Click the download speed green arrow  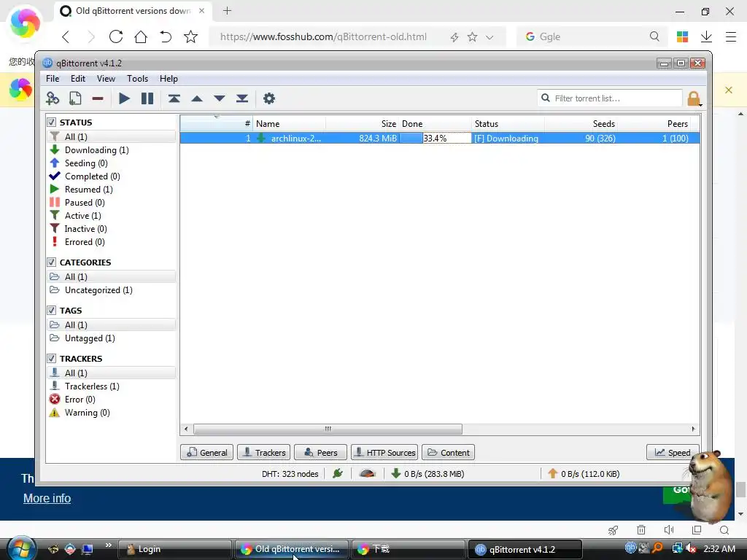tap(395, 473)
